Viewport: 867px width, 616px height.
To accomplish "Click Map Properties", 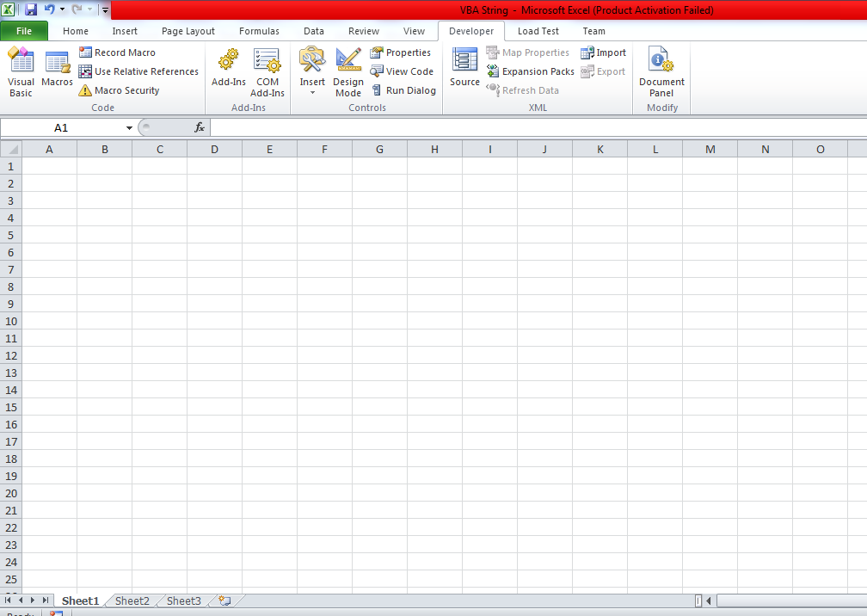I will pos(528,52).
